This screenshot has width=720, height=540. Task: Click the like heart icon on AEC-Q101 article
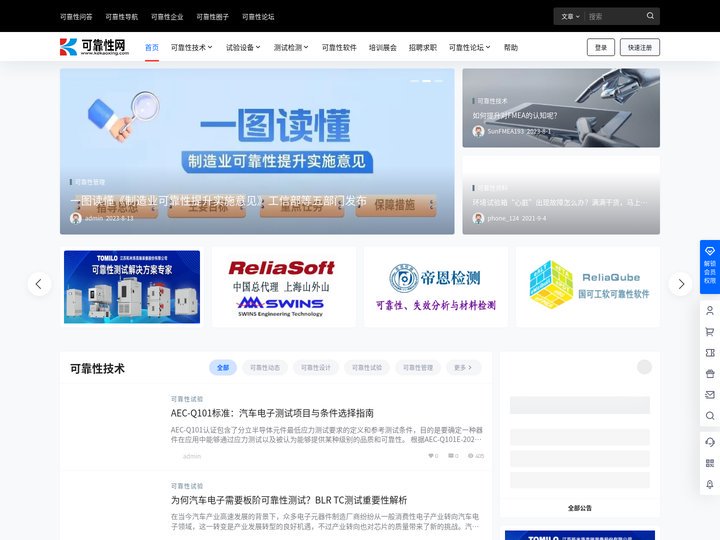click(433, 456)
